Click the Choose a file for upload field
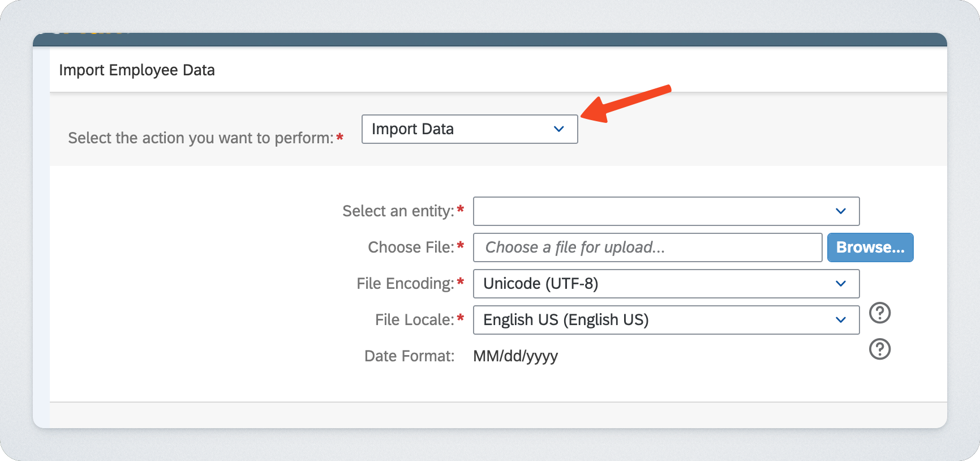The height and width of the screenshot is (461, 980). (647, 247)
